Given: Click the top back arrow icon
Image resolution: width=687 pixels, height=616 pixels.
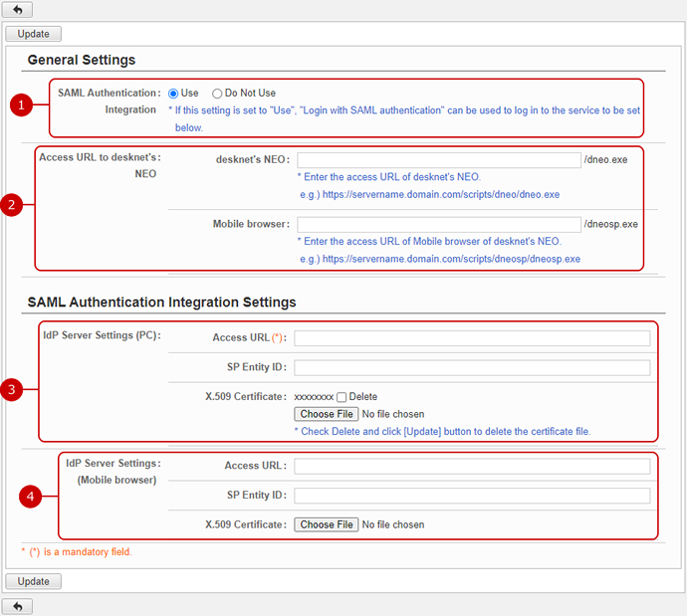Looking at the screenshot, I should [x=17, y=9].
